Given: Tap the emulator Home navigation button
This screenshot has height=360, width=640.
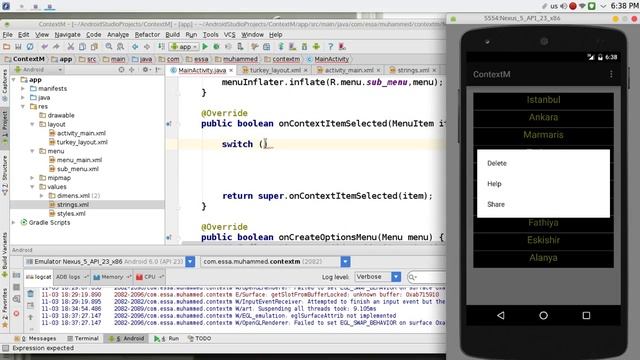Looking at the screenshot, I should click(543, 316).
